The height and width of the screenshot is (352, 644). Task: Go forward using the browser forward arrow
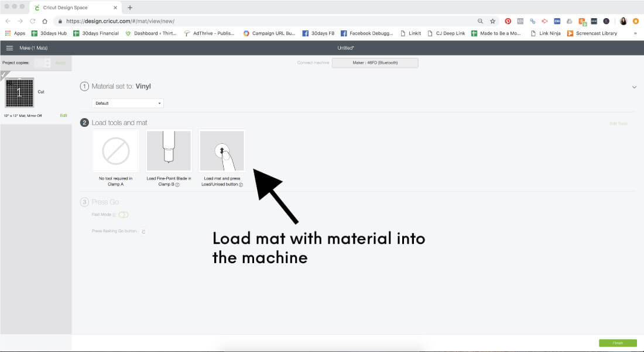tap(20, 21)
